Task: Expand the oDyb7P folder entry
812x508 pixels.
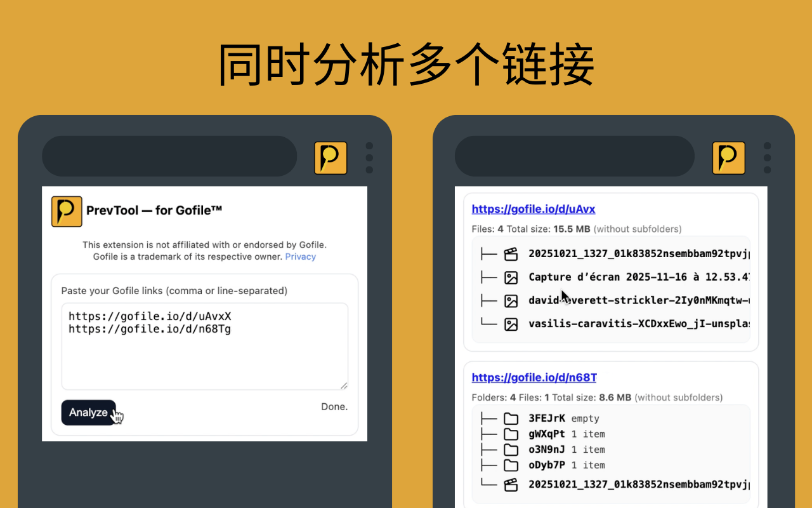Action: click(x=511, y=465)
